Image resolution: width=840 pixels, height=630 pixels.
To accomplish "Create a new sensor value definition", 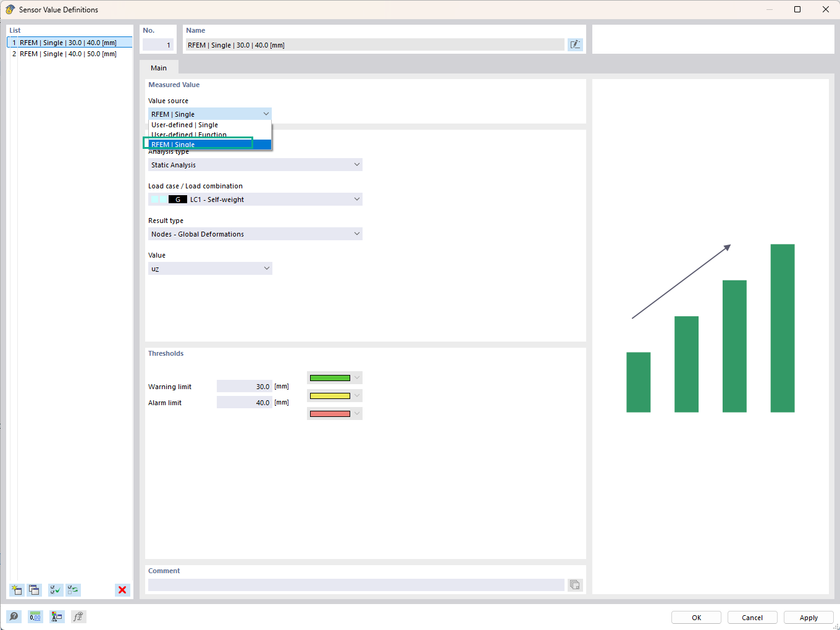I will [x=17, y=590].
